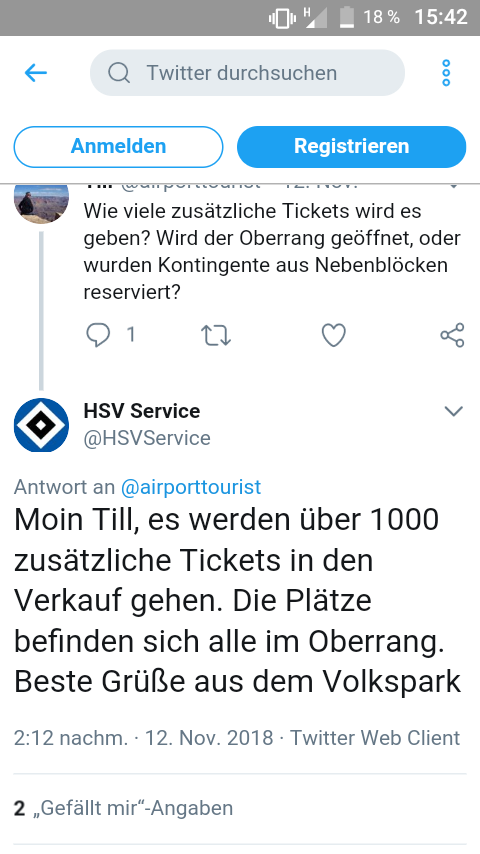Retweet Till's question tweet
The width and height of the screenshot is (480, 854).
click(x=216, y=335)
